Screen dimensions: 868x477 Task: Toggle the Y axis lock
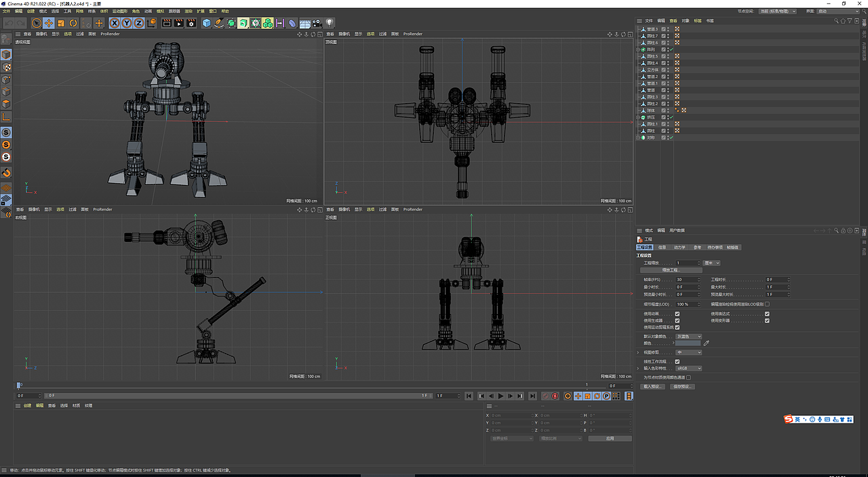click(x=127, y=23)
